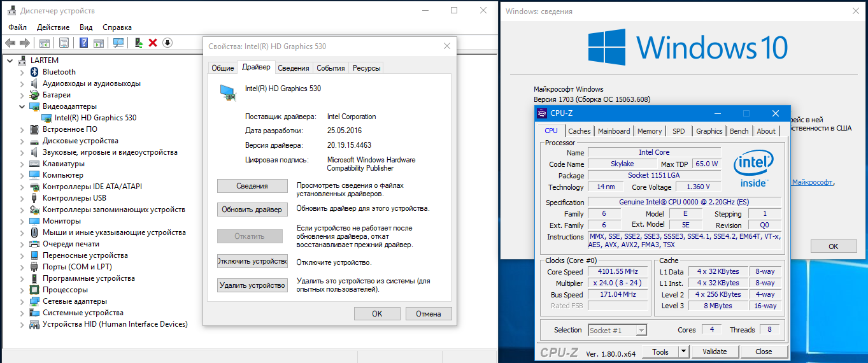Image resolution: width=868 pixels, height=363 pixels.
Task: Click the USB icon beside Контроллеры USB
Action: (35, 198)
